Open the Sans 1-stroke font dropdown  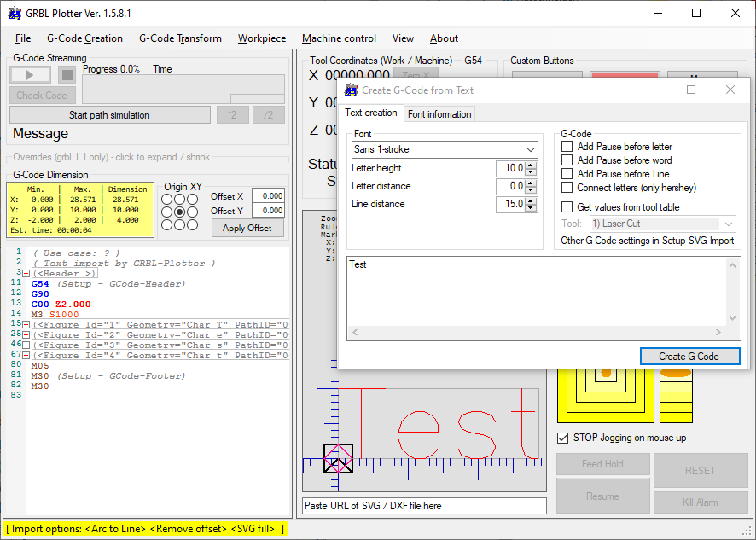(531, 149)
